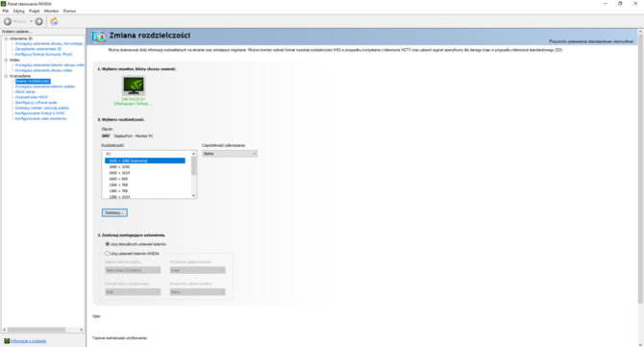The width and height of the screenshot is (644, 347).
Task: Open Wyświetl stan HDCP task
Action: pos(31,97)
